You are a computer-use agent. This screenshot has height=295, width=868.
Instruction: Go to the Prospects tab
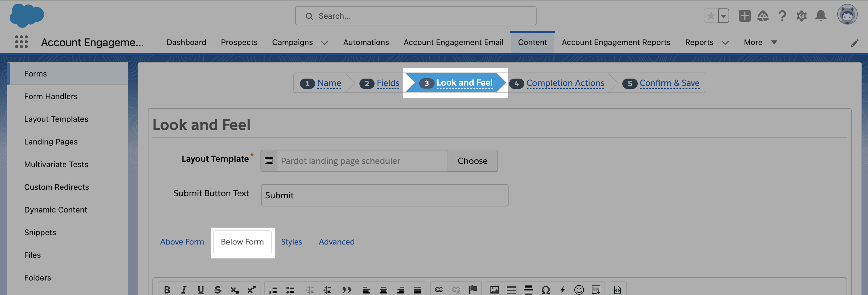tap(239, 42)
